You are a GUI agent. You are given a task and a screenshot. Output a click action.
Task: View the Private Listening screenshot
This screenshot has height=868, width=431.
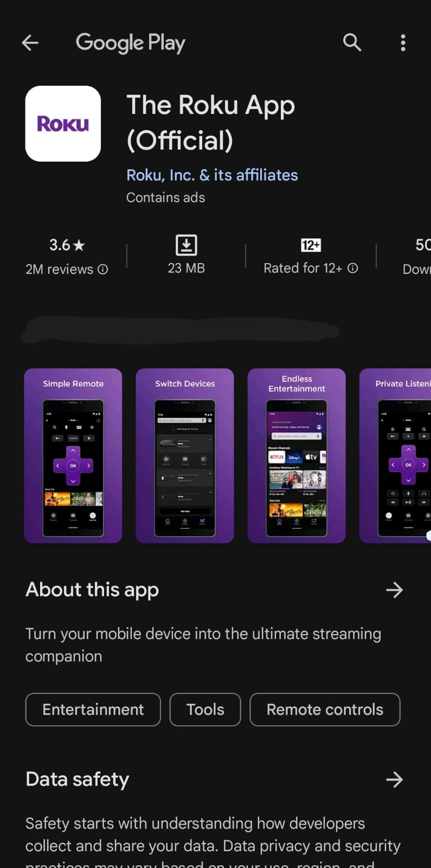coord(395,456)
